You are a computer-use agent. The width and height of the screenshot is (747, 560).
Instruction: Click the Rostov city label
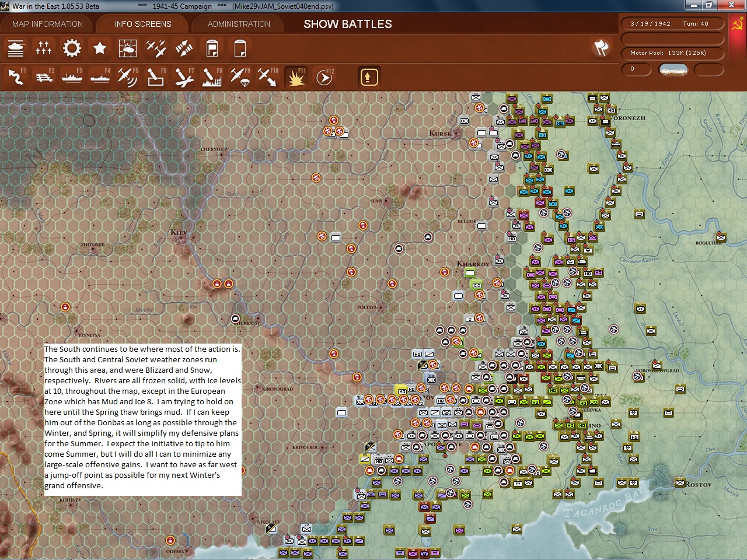click(699, 484)
